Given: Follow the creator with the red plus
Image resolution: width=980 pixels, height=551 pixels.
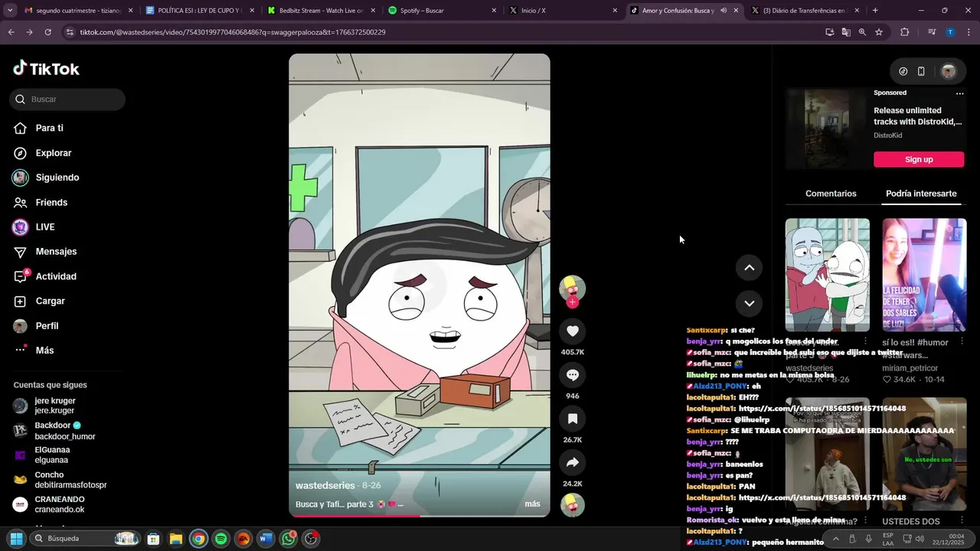Looking at the screenshot, I should coord(572,302).
